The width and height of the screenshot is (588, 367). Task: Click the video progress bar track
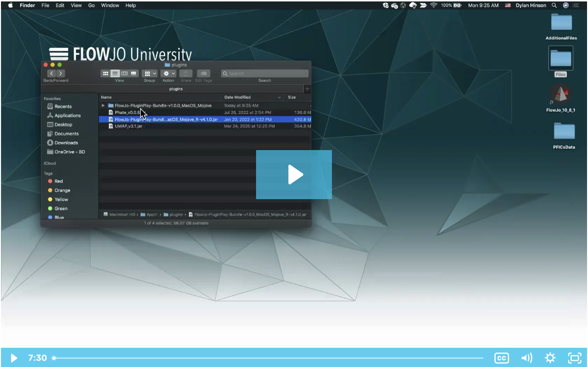(269, 358)
